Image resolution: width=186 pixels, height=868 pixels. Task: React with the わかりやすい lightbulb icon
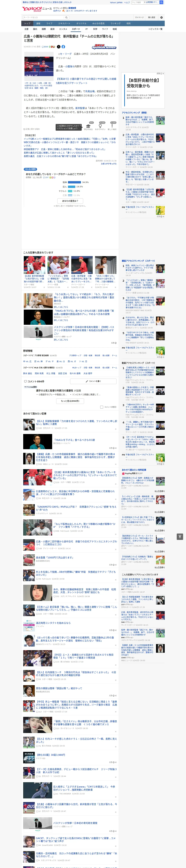(100, 126)
